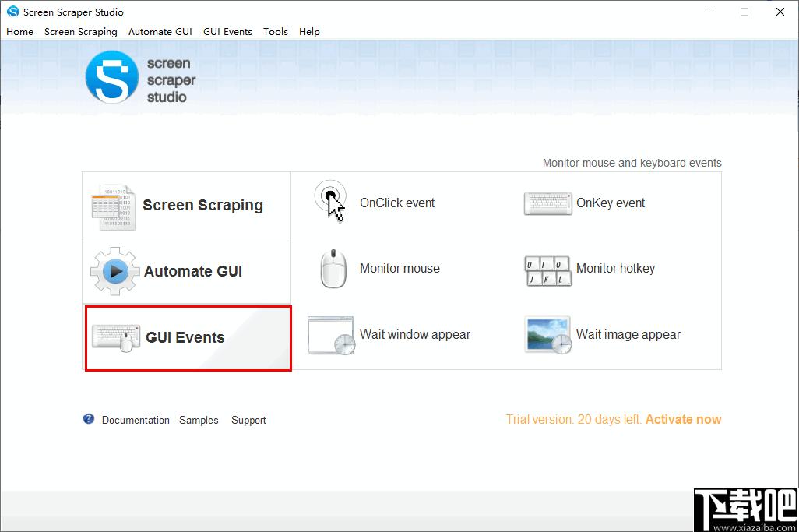Viewport: 799px width, 532px height.
Task: Click the Automate GUI gear play icon
Action: pos(114,271)
